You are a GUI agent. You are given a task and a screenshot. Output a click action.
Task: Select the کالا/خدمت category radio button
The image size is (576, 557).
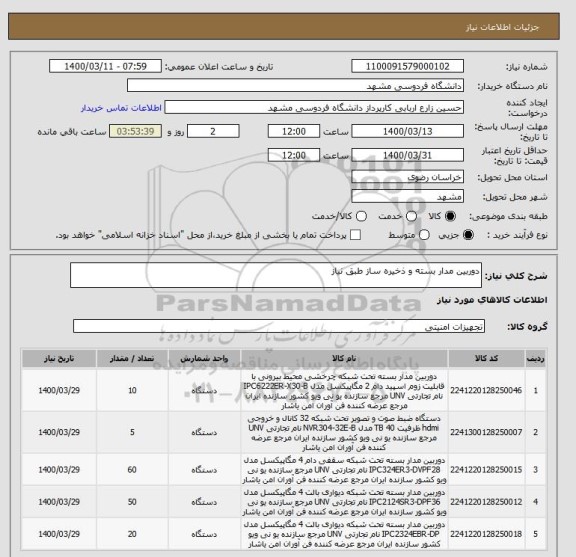[361, 216]
